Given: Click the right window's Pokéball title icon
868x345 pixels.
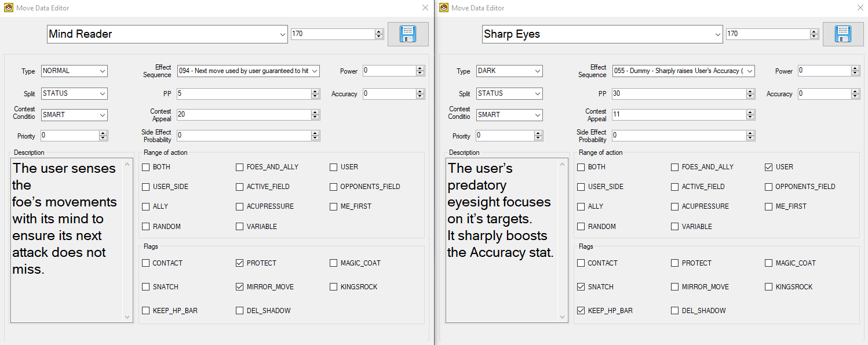Looking at the screenshot, I should (444, 8).
